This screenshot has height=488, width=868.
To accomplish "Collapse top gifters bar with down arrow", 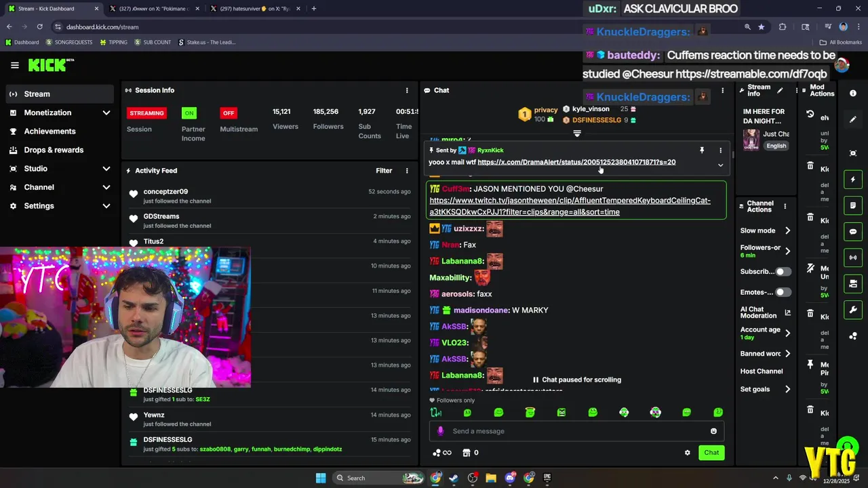I will tap(577, 134).
